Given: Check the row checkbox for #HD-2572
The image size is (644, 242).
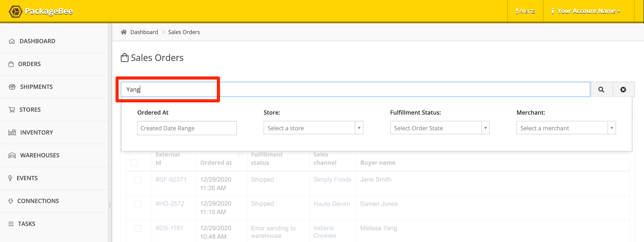Looking at the screenshot, I should (138, 204).
